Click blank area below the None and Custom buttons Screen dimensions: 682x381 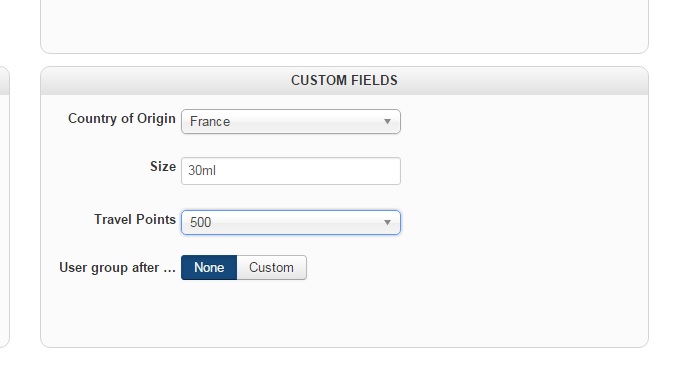244,313
